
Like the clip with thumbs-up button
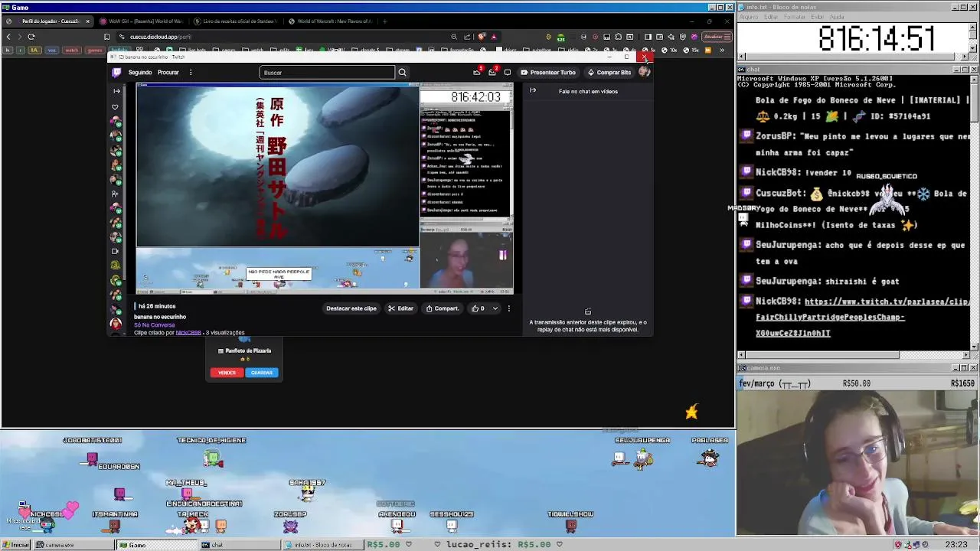(478, 308)
